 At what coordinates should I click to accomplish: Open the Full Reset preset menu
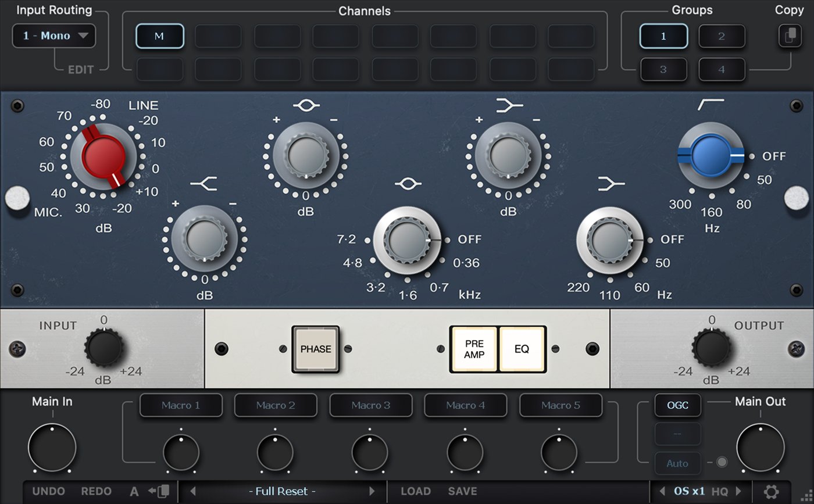point(282,492)
